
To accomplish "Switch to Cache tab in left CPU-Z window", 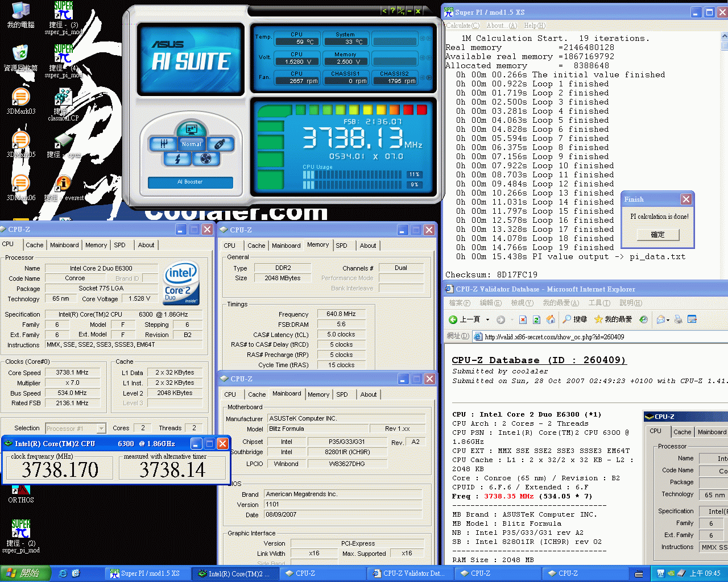I will coord(34,245).
